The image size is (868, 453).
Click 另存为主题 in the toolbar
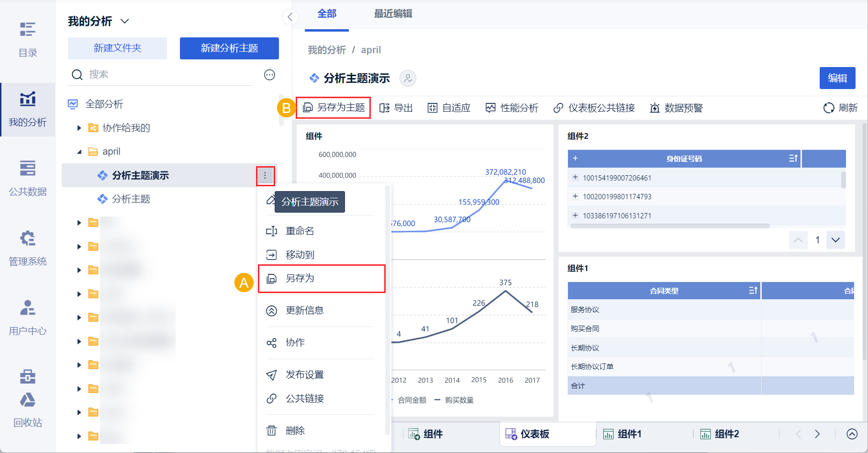tap(334, 108)
